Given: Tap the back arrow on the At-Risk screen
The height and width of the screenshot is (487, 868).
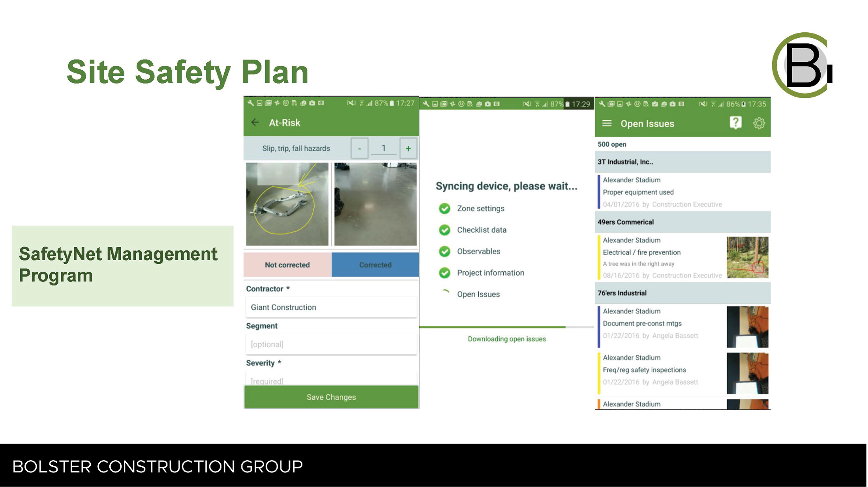Looking at the screenshot, I should point(255,123).
